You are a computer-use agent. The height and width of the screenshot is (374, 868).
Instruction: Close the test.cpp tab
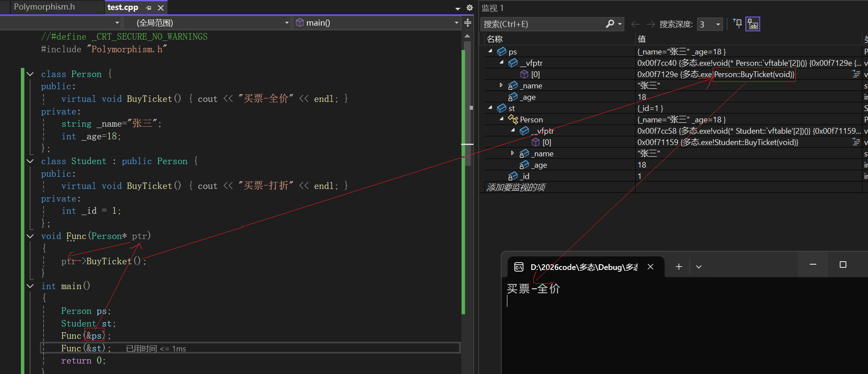(x=161, y=8)
